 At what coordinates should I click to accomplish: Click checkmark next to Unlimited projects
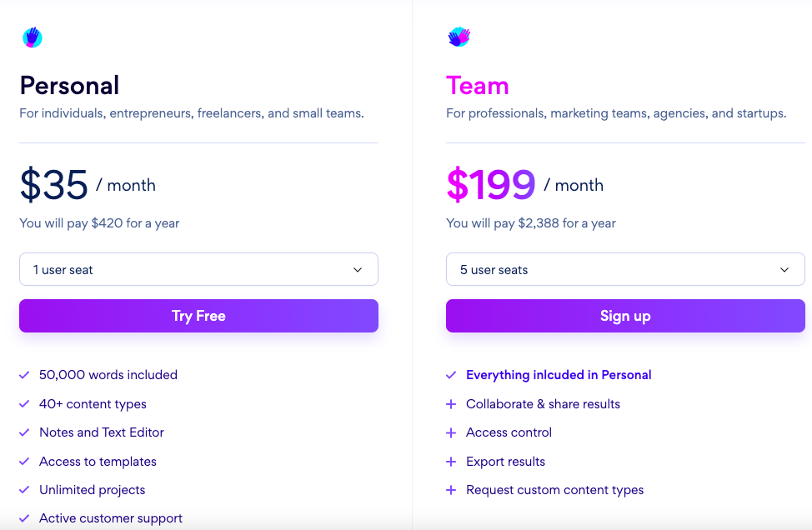point(24,490)
